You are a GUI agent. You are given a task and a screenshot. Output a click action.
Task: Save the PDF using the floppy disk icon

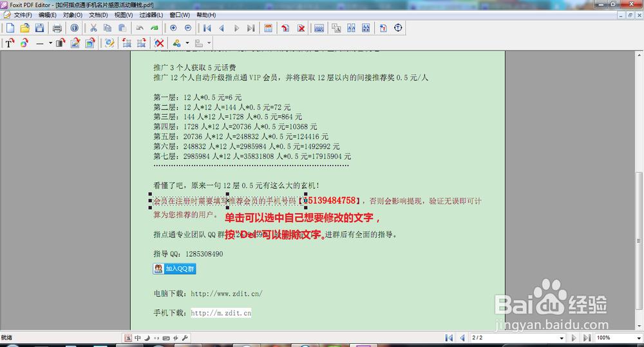pos(39,28)
